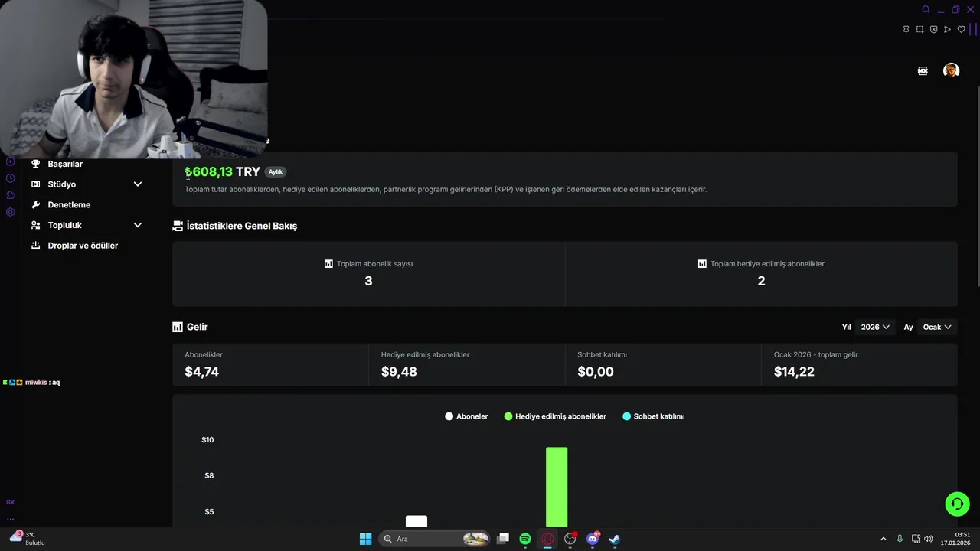Click the green gifted subscriptions chart bar
Image resolution: width=980 pixels, height=551 pixels.
[x=557, y=487]
